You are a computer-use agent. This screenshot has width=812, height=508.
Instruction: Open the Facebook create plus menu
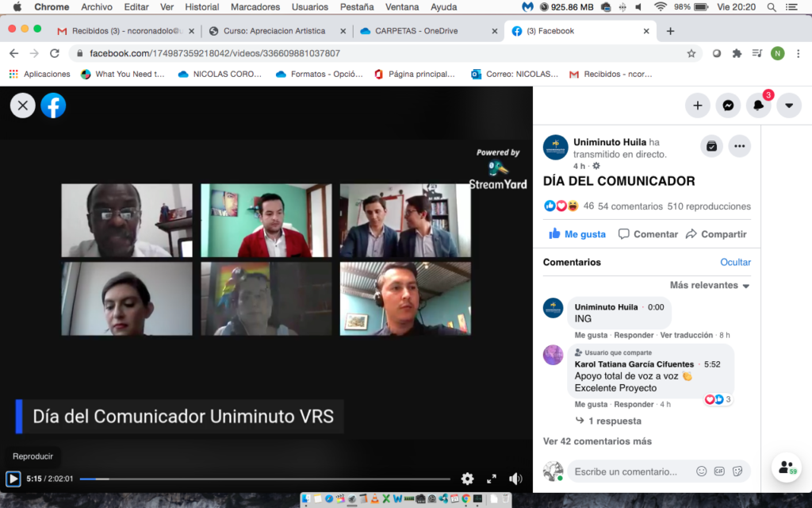point(698,106)
